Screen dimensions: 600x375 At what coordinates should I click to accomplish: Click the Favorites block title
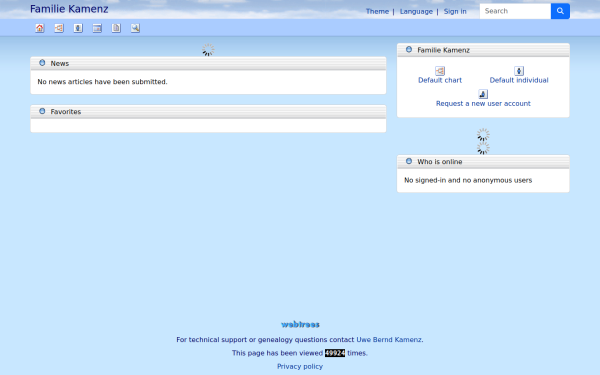pyautogui.click(x=66, y=112)
